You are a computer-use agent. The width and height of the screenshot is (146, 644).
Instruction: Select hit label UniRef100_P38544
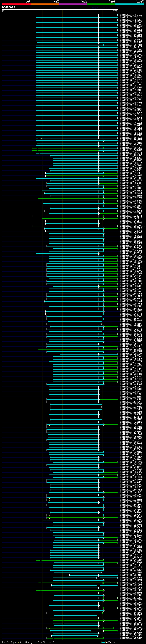[131, 301]
